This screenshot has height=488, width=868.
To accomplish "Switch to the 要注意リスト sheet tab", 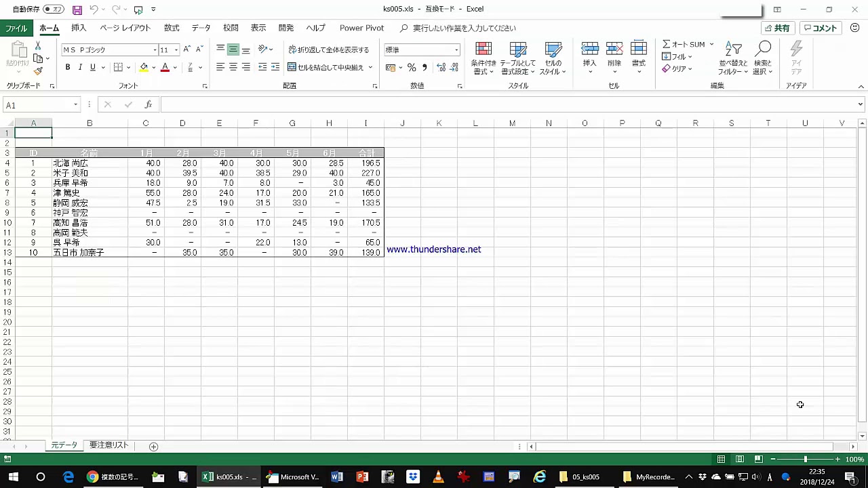I will click(108, 445).
